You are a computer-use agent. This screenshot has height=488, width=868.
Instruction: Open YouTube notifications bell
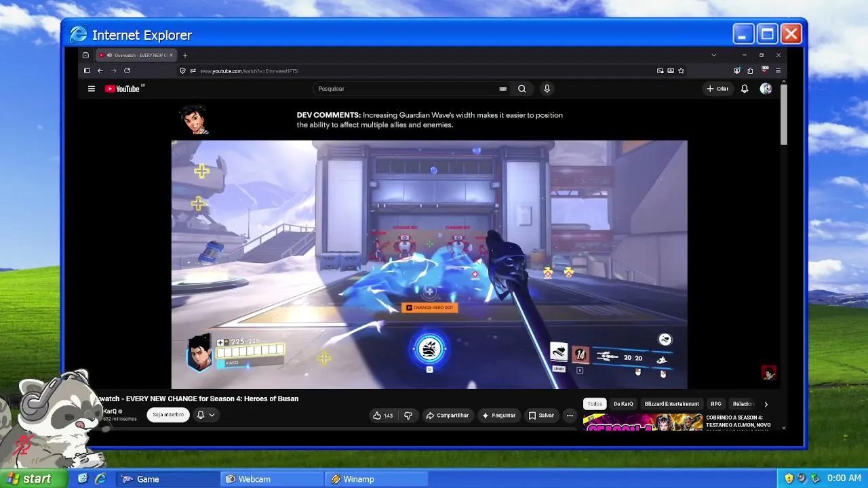coord(745,89)
